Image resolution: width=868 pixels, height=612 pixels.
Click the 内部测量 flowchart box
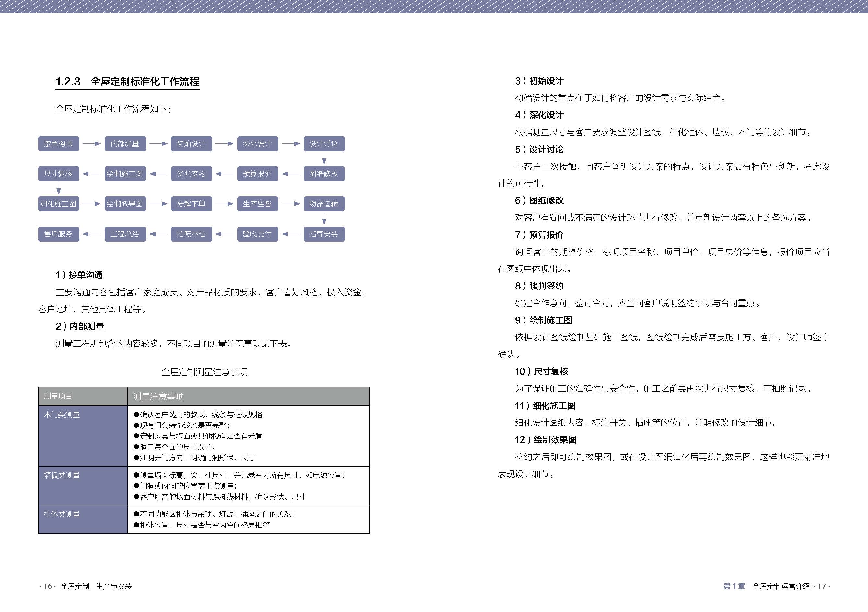[x=125, y=143]
